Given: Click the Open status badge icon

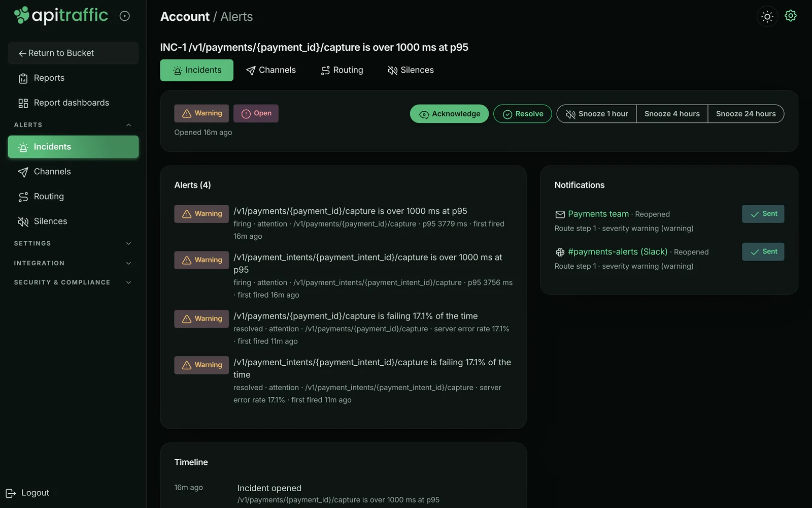Looking at the screenshot, I should [246, 114].
